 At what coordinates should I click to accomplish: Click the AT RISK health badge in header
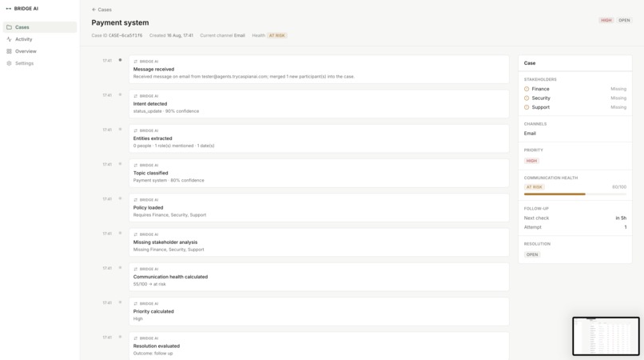[x=276, y=35]
